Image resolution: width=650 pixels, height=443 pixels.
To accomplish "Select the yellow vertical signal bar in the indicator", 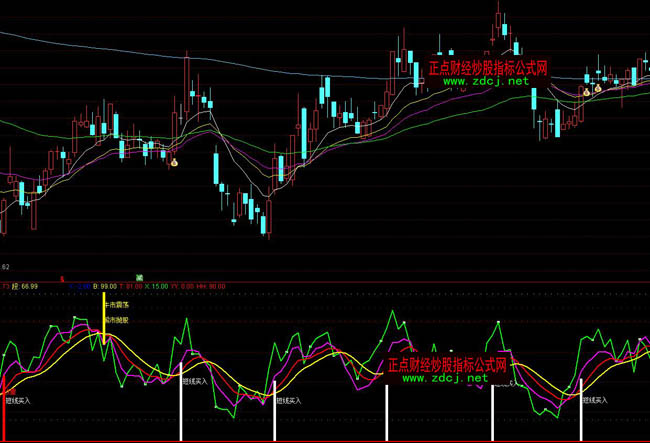I will (x=102, y=320).
